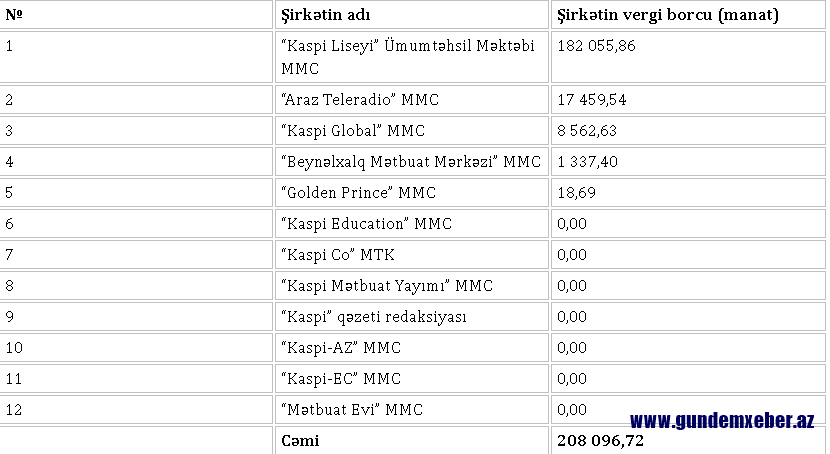Image resolution: width=830 pixels, height=454 pixels.
Task: Select the "Kaspi Co" MTK cell
Action: [x=411, y=255]
